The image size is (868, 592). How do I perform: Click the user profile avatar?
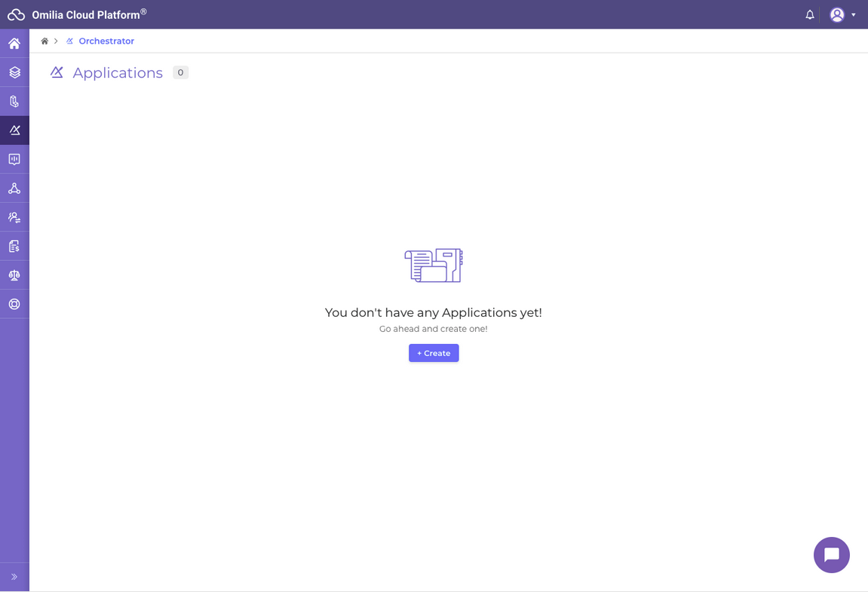tap(837, 15)
